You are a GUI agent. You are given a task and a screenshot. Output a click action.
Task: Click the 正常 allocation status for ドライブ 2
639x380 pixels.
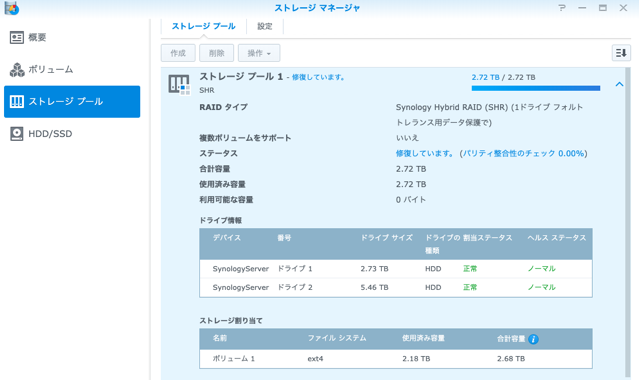pos(470,287)
